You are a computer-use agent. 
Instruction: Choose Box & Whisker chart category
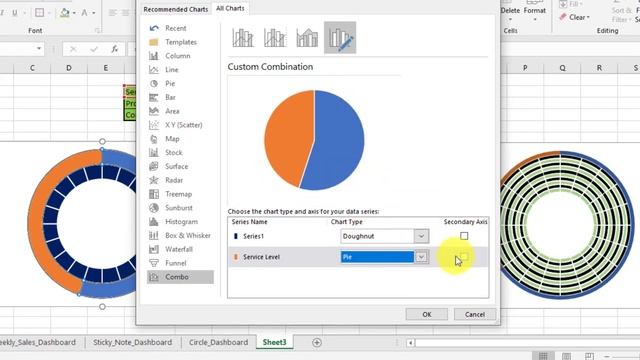click(180, 236)
